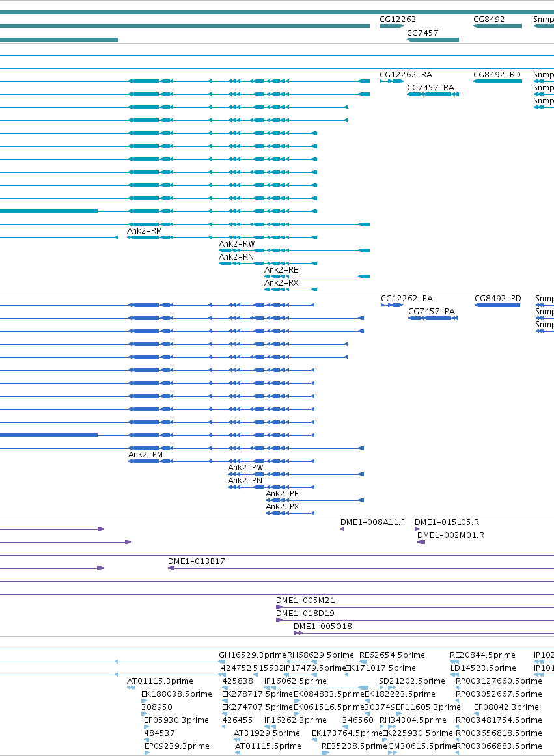
Task: Open EST RH34304.5prime
Action: 413,720
